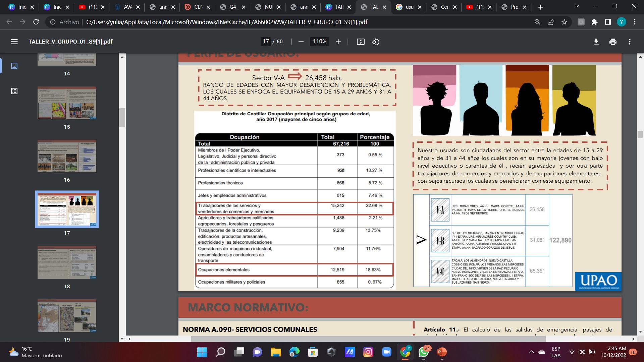Show hidden system tray icons
Screen dimensions: 644x362
coord(531,352)
